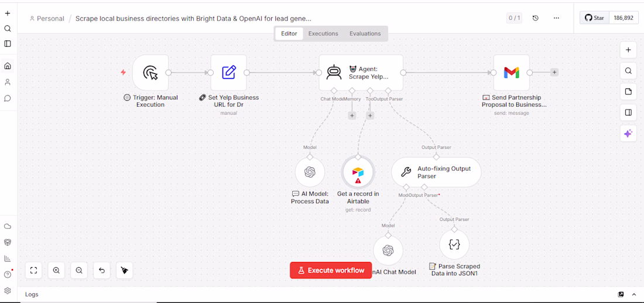
Task: Click the 0 / 1 indicator in the header
Action: pos(514,18)
